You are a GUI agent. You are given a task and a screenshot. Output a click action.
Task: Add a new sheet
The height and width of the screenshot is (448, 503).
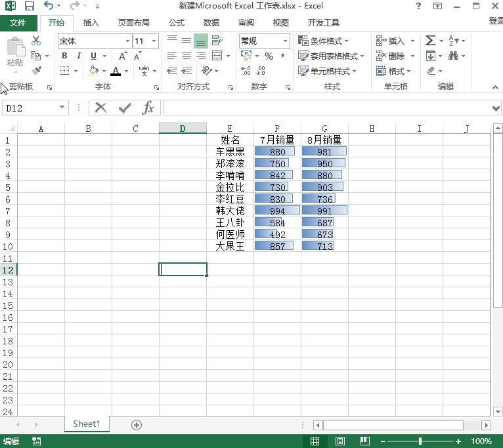pos(137,425)
